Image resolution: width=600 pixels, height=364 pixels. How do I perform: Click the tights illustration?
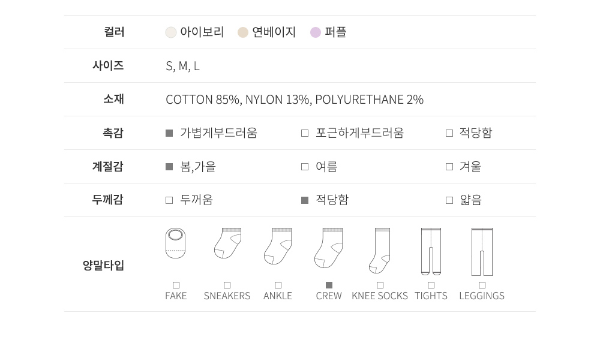click(x=431, y=251)
